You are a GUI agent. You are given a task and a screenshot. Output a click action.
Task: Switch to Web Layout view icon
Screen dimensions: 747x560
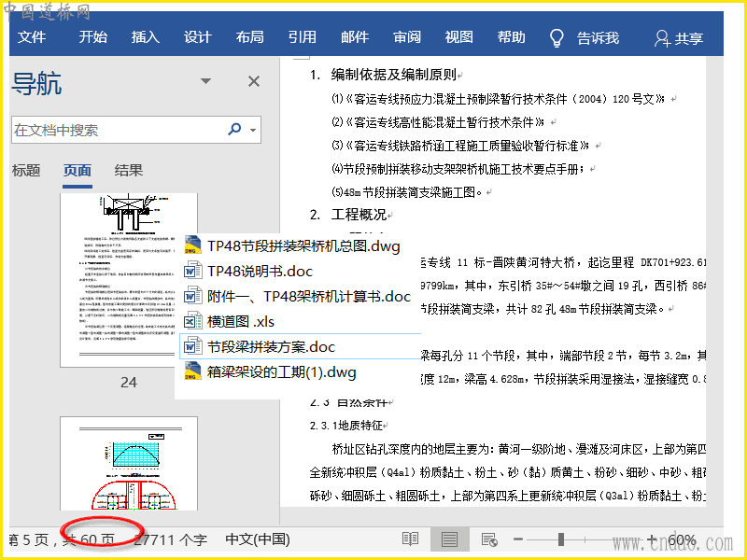coord(489,539)
